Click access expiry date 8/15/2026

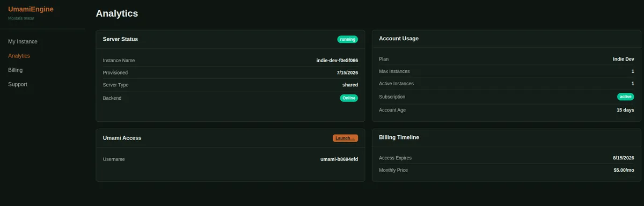pyautogui.click(x=624, y=158)
